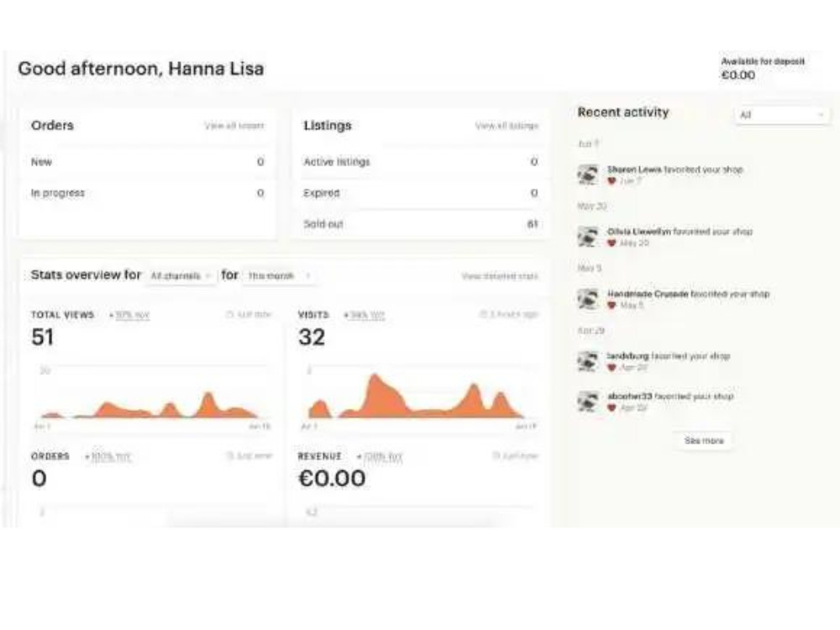Click the update-time icon in Total Views card
Image resolution: width=840 pixels, height=630 pixels.
[x=230, y=314]
